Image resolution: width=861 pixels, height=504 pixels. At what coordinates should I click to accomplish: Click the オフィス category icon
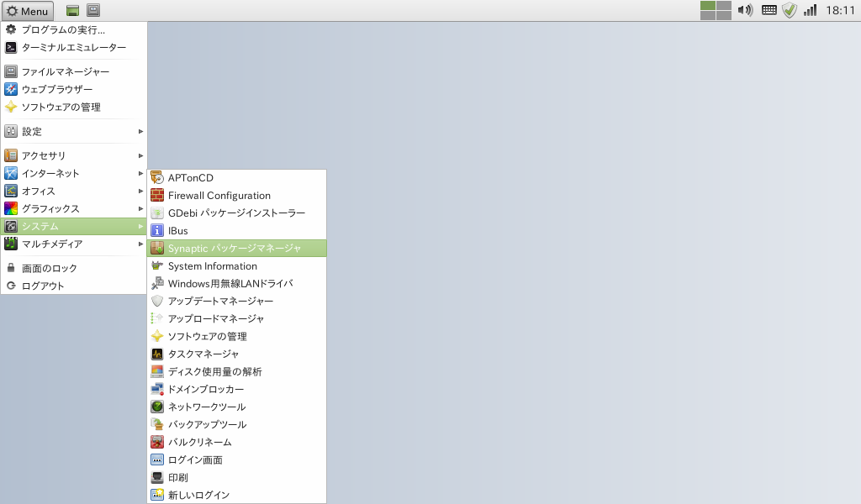point(11,191)
